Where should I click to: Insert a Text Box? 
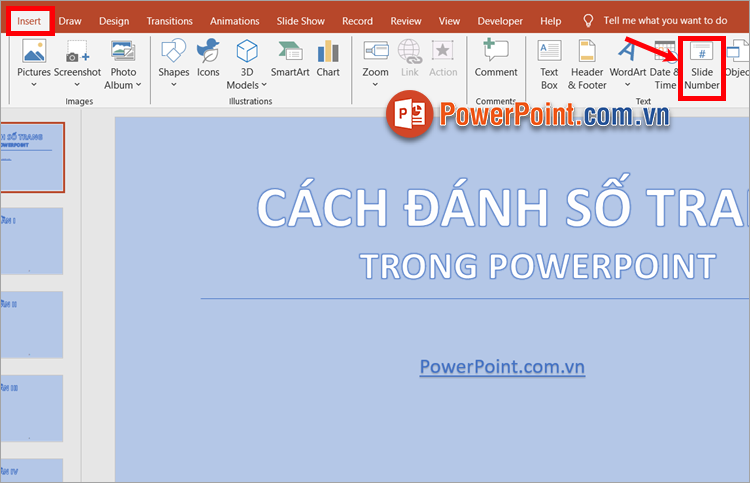click(x=549, y=65)
